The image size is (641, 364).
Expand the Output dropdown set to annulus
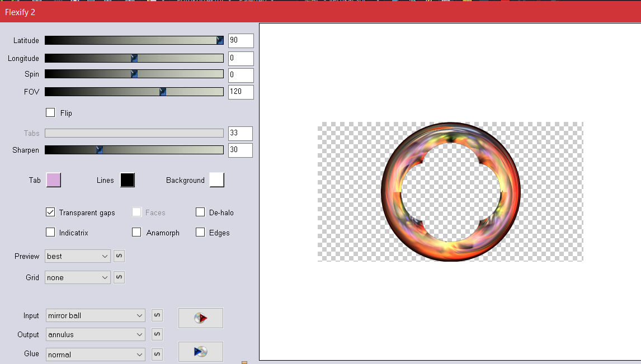tap(96, 334)
